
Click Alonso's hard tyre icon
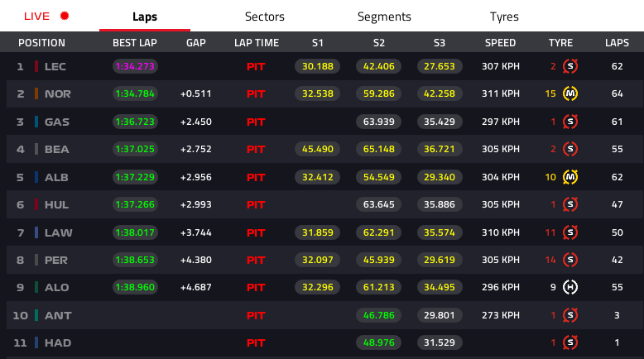coord(570,288)
